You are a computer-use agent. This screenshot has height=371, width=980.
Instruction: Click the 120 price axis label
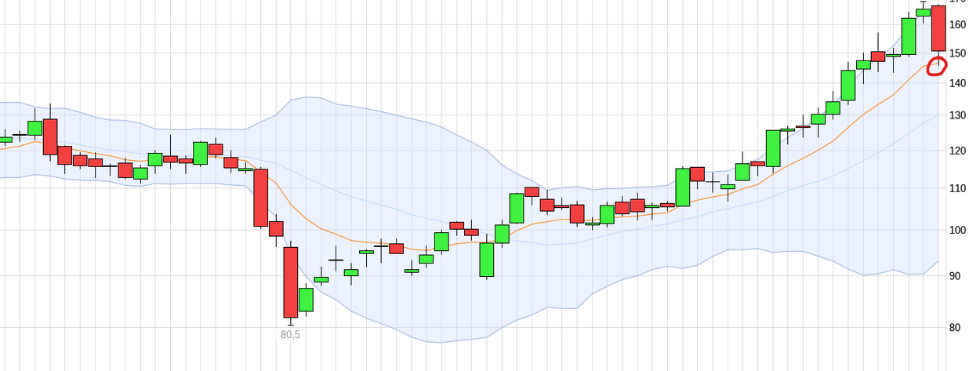[957, 151]
